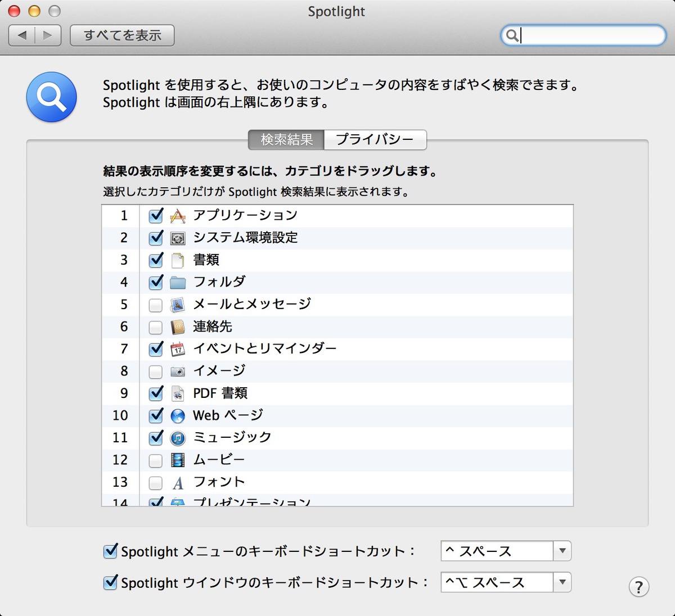Click the Documents (書類) page icon
Viewport: 675px width, 616px height.
click(178, 260)
